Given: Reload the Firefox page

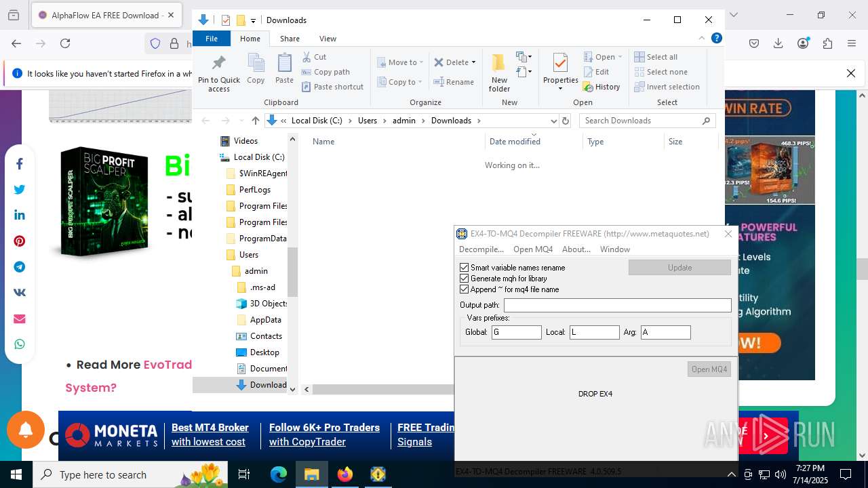Looking at the screenshot, I should point(65,43).
